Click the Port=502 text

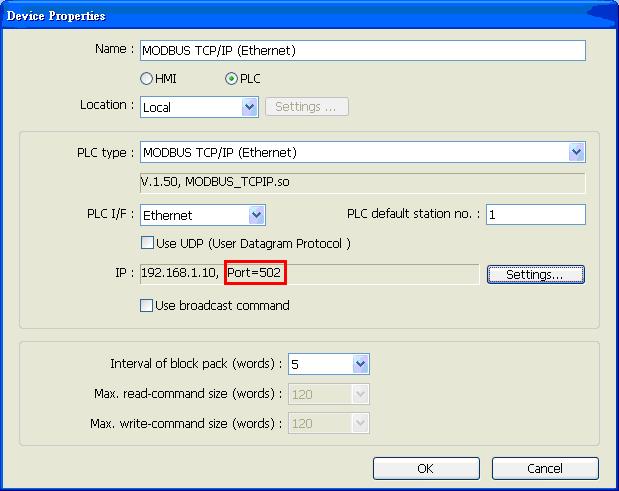tap(254, 272)
